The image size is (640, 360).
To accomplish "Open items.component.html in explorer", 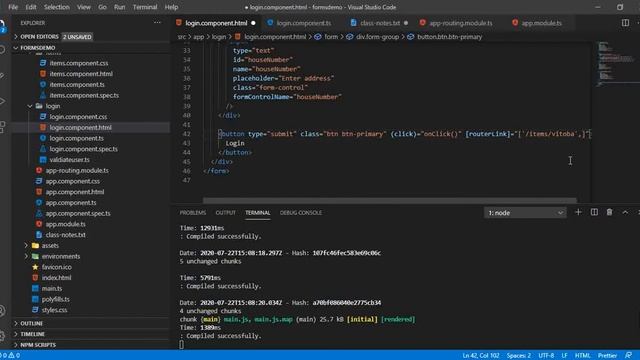I will 81,74.
